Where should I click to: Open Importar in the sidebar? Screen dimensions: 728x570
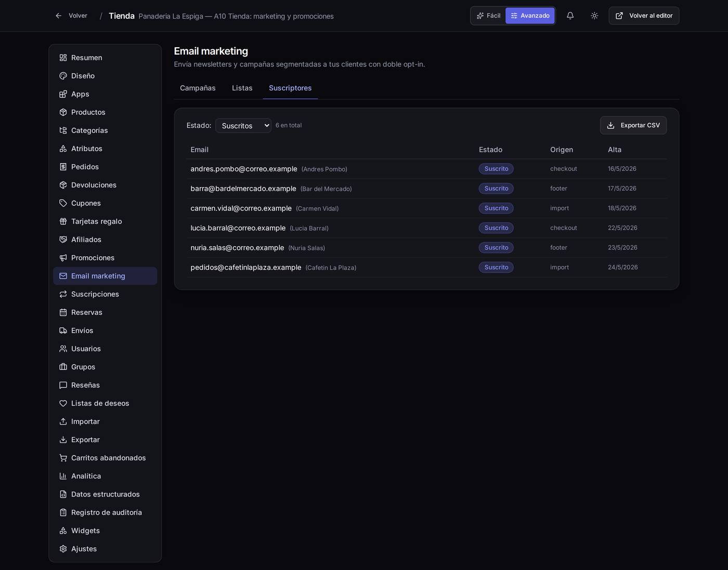point(105,421)
